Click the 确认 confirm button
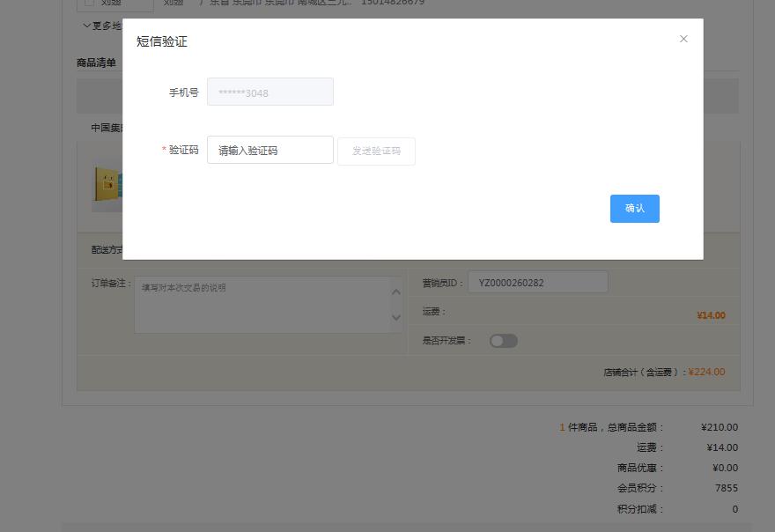775x532 pixels. pos(634,209)
